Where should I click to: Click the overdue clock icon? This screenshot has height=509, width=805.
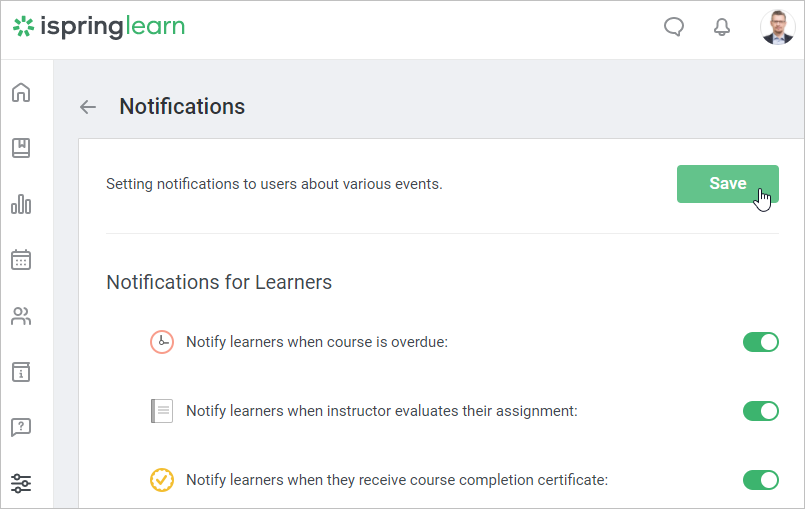coord(161,342)
